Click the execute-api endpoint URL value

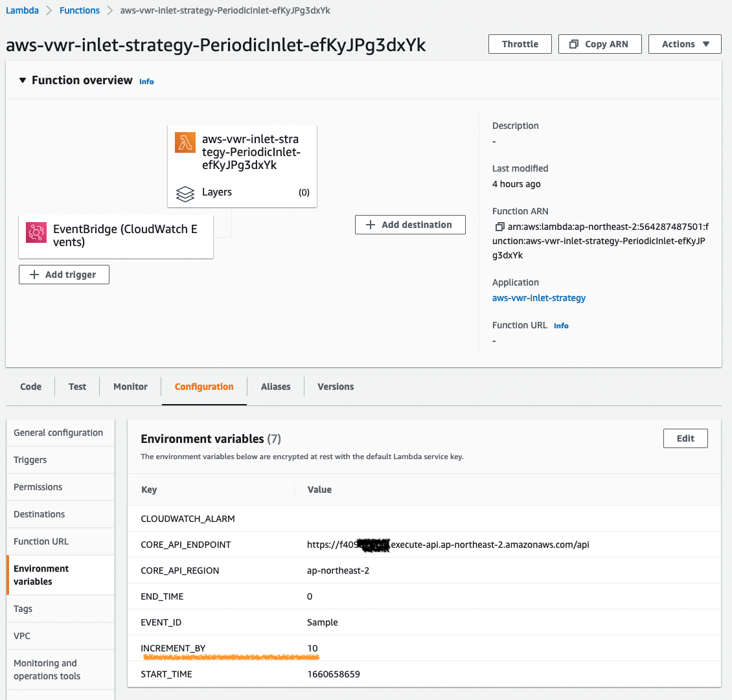[448, 545]
